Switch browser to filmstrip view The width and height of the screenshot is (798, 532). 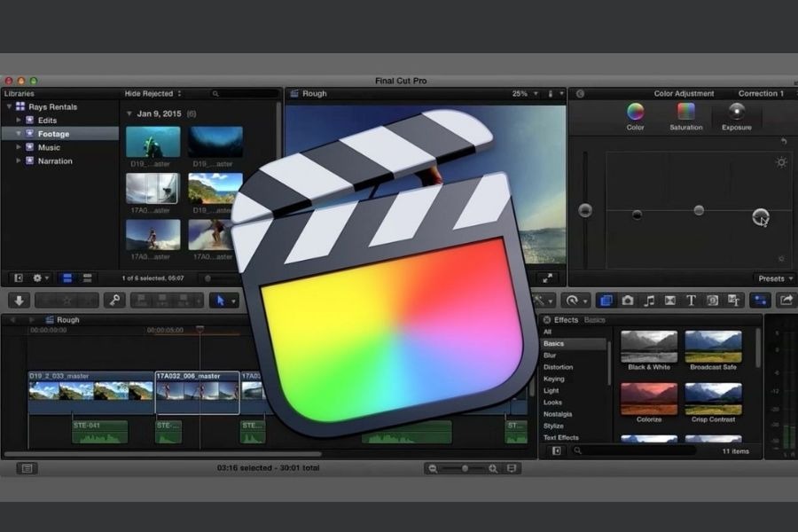click(67, 278)
